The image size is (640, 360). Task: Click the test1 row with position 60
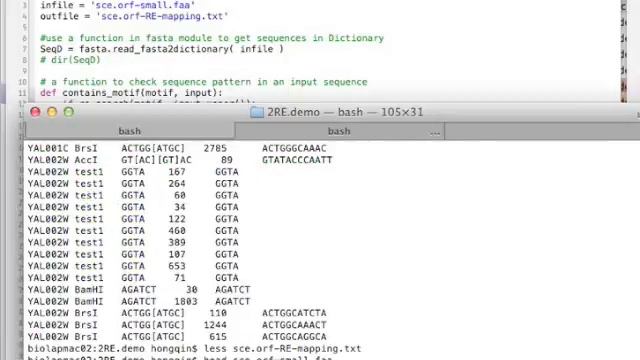133,196
